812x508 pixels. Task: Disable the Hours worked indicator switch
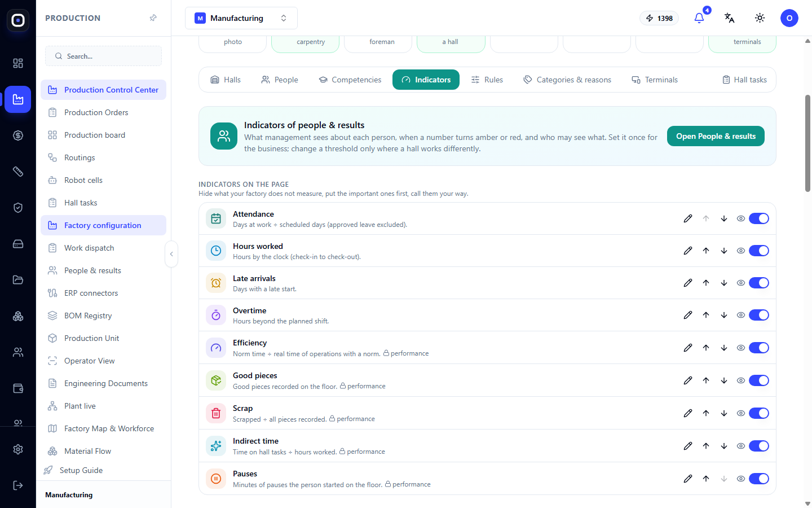point(759,251)
